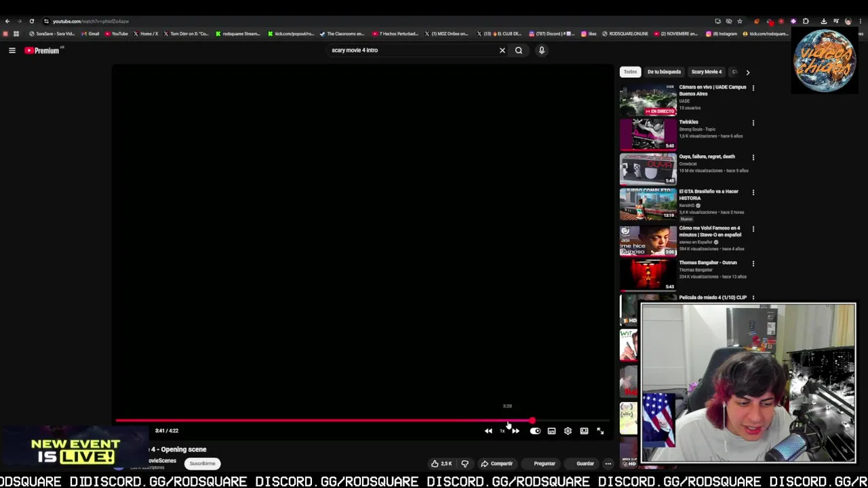Go back in browser
Image resolution: width=868 pixels, height=488 pixels.
click(7, 21)
